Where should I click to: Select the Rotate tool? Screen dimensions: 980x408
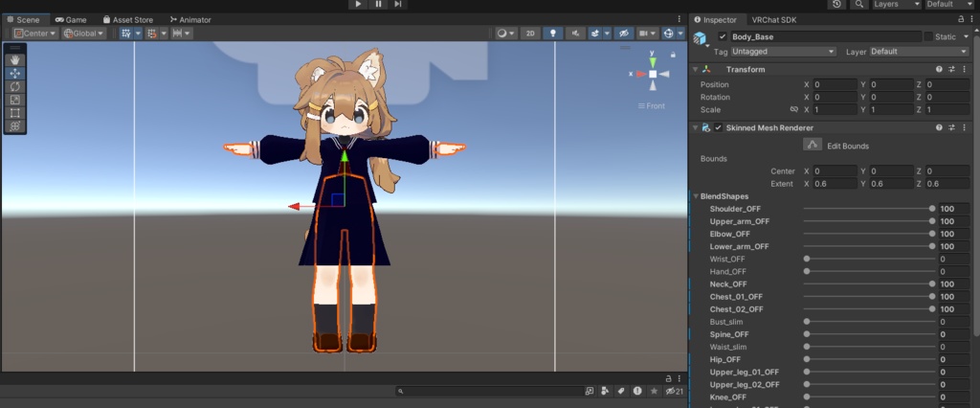pyautogui.click(x=15, y=86)
